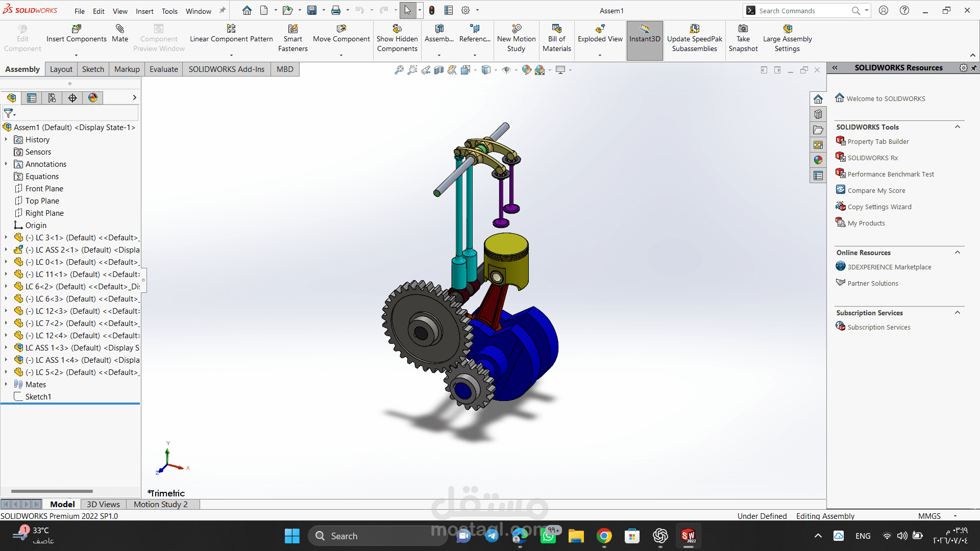Open the Search Commands dropdown arrow
This screenshot has height=551, width=980.
(867, 10)
